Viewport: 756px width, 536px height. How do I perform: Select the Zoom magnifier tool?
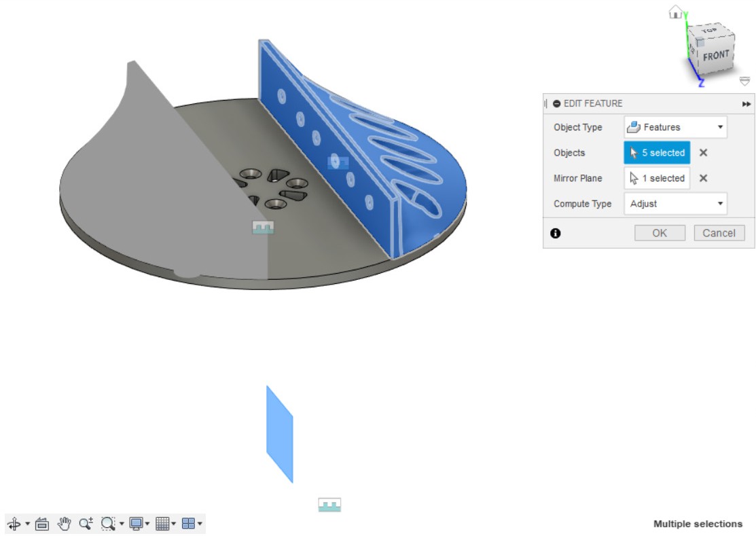tap(86, 524)
